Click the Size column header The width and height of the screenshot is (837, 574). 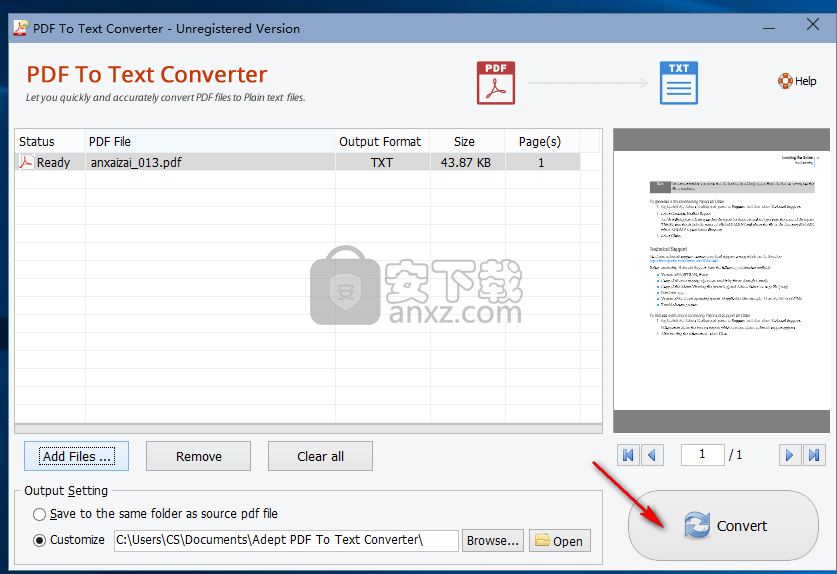point(467,141)
